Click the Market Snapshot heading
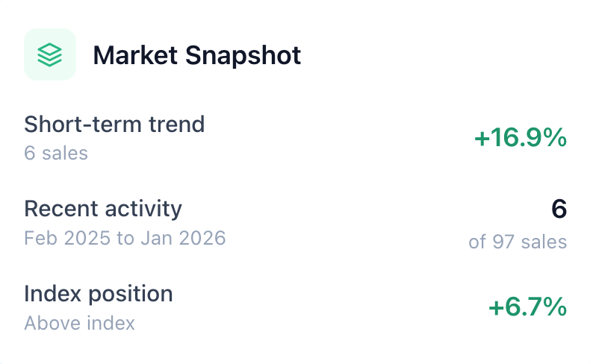The width and height of the screenshot is (590, 364). (197, 55)
